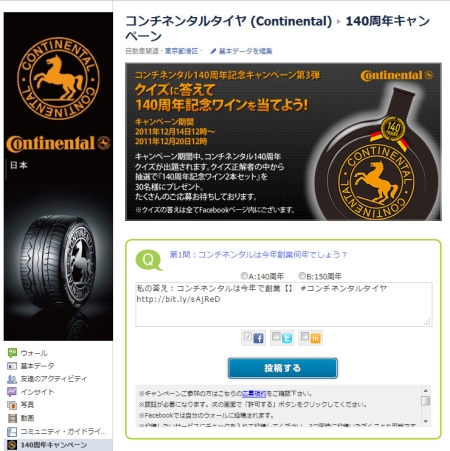The height and width of the screenshot is (451, 450).
Task: Open the ウォール wall icon in sidebar
Action: (12, 353)
